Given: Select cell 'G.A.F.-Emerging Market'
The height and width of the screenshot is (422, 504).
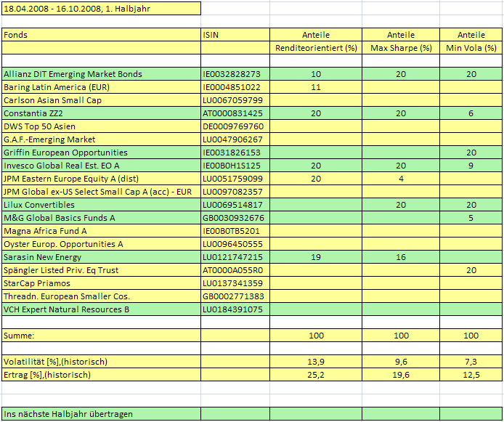Looking at the screenshot, I should (x=101, y=139).
